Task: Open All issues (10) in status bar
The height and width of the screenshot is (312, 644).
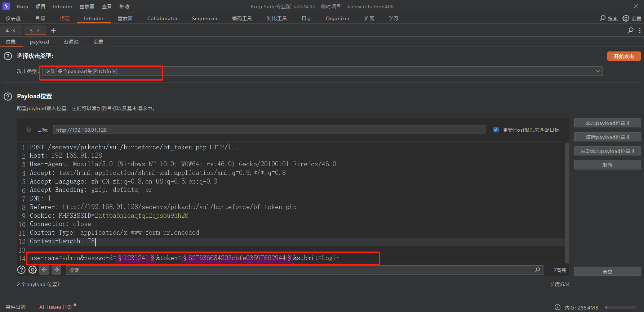Action: [x=55, y=307]
